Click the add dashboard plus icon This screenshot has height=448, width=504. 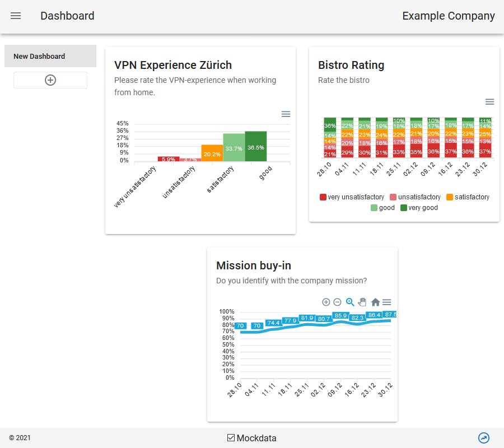pos(50,80)
